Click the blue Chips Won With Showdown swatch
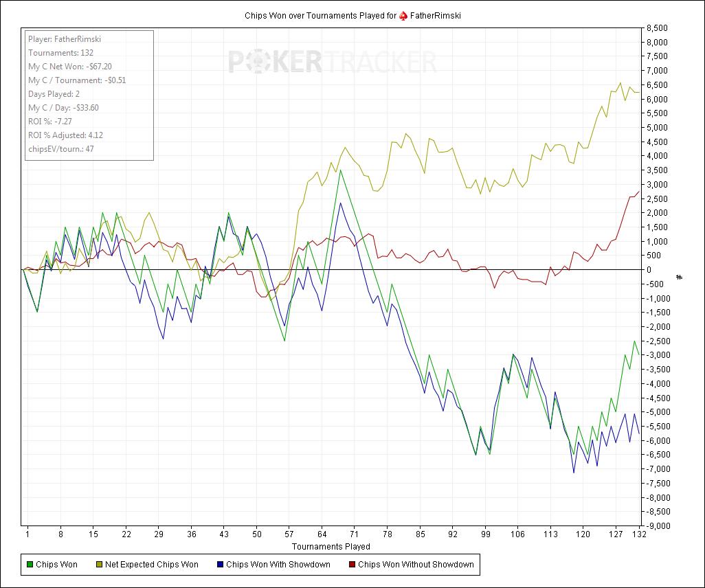Viewport: 705px width, 588px height. pos(219,565)
